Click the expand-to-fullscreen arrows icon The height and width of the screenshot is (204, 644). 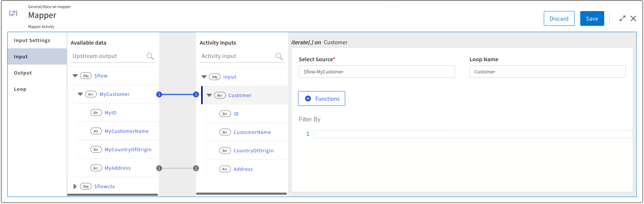point(622,18)
